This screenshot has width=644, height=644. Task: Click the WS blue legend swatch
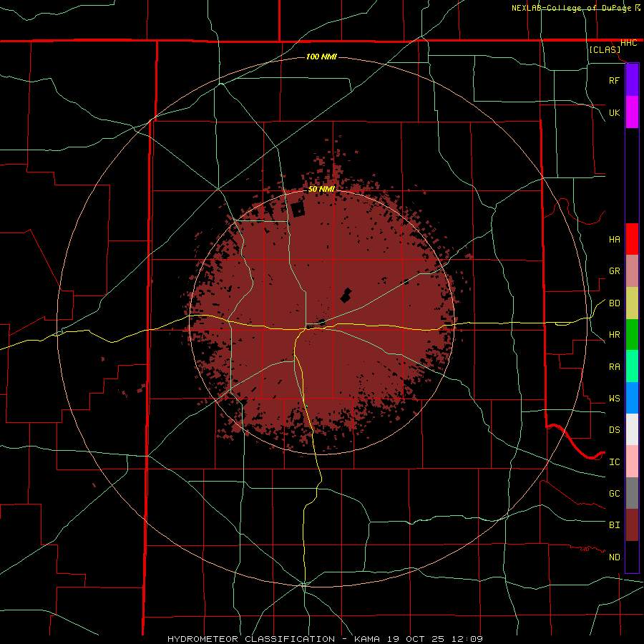click(x=632, y=398)
